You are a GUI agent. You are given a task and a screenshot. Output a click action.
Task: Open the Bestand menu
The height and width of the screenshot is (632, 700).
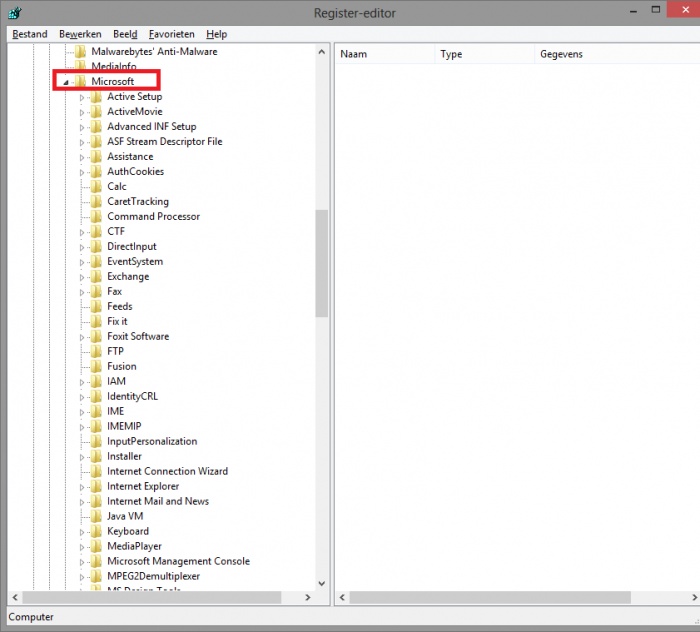point(29,34)
